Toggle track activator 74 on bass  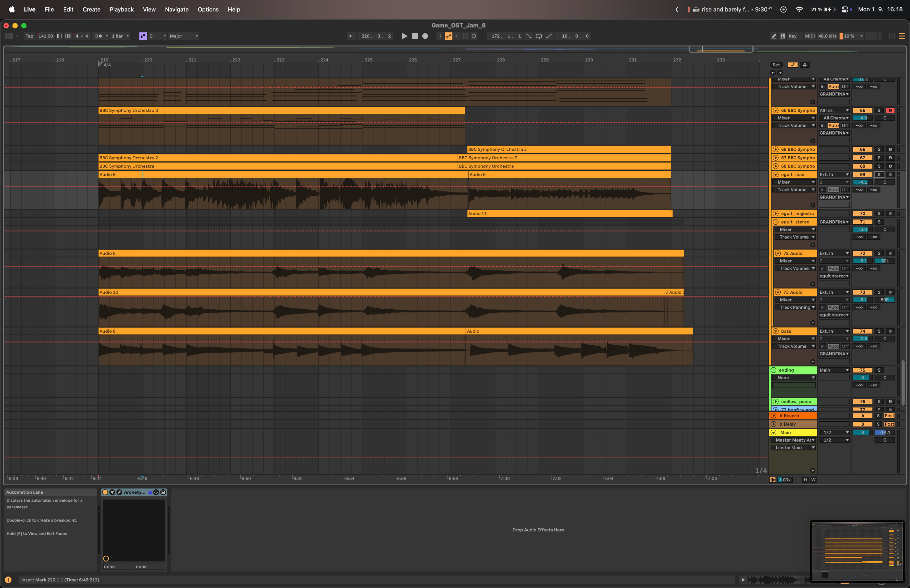coord(863,331)
